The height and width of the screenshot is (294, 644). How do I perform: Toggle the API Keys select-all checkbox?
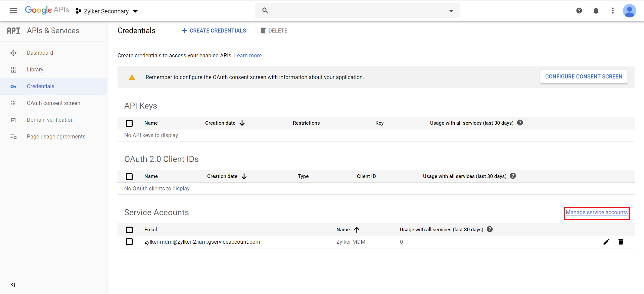(x=129, y=123)
